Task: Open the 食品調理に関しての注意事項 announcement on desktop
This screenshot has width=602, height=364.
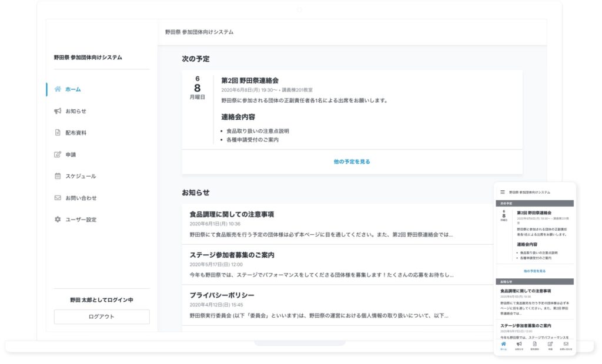Action: (232, 214)
